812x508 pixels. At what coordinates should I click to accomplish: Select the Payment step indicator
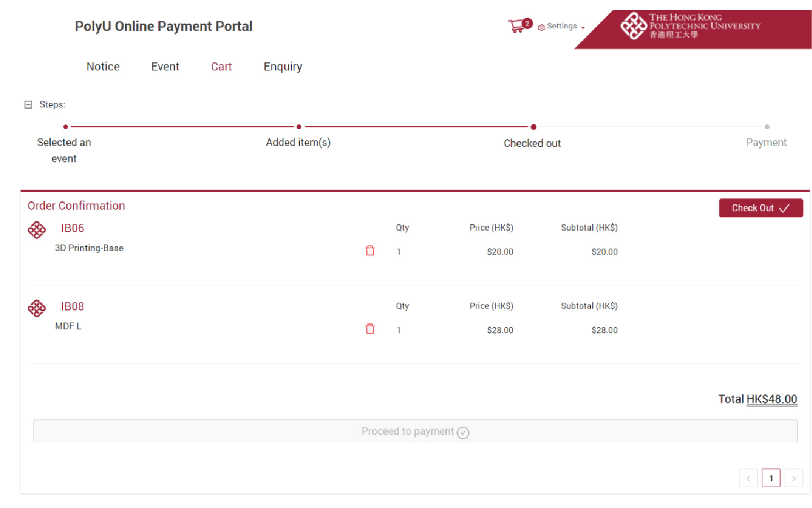click(768, 126)
